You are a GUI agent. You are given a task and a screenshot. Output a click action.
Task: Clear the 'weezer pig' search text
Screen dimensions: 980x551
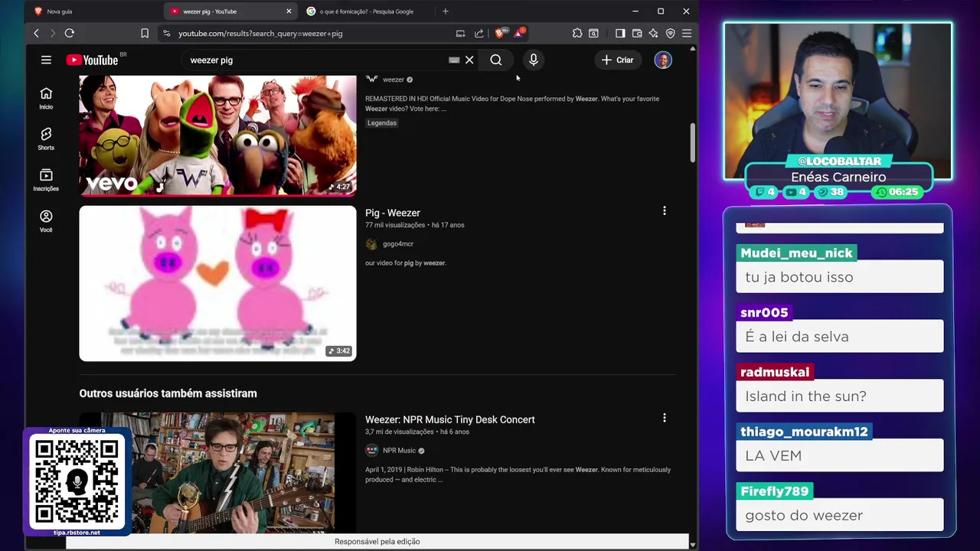coord(469,60)
